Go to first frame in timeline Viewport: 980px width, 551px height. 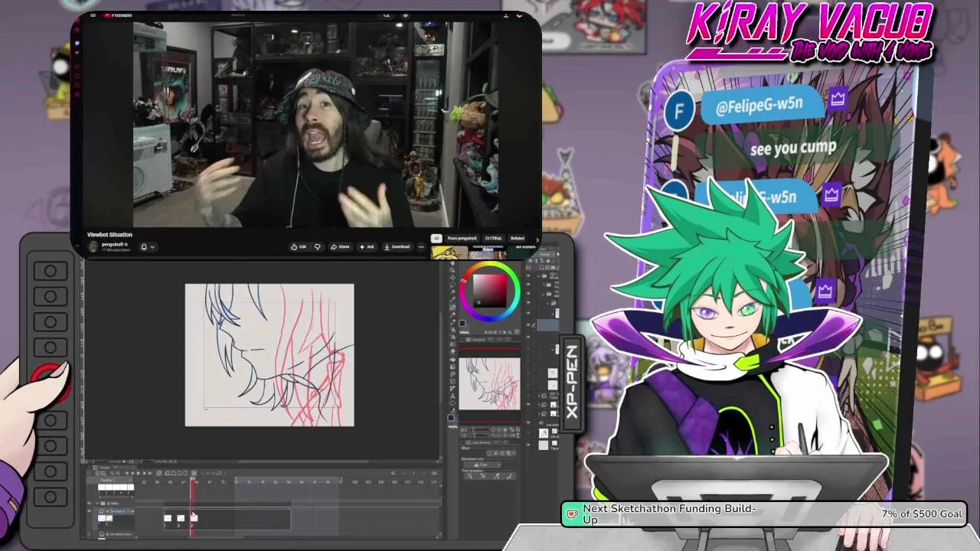coord(126,473)
